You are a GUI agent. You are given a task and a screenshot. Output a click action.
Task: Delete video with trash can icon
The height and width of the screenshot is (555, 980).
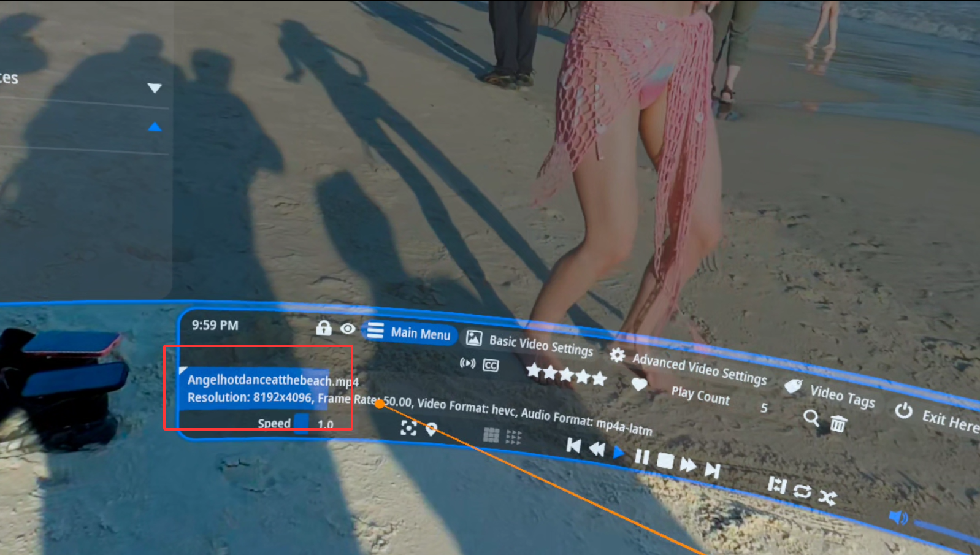838,423
